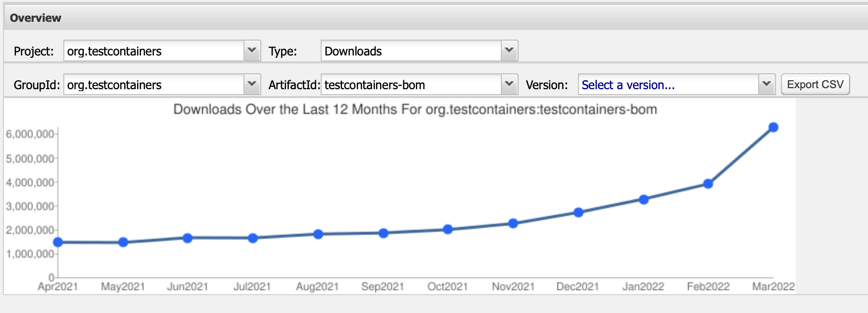
Task: Click the Type field showing Downloads
Action: [x=411, y=51]
